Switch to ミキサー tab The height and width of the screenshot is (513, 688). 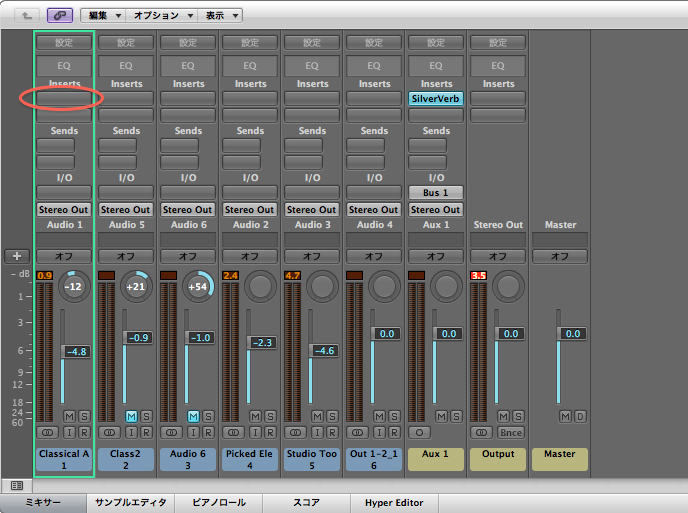43,503
